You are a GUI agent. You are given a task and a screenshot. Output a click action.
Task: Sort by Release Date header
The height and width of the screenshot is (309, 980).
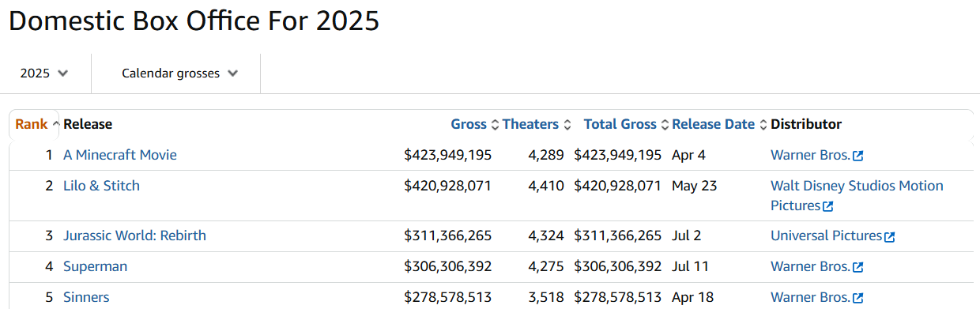click(714, 124)
